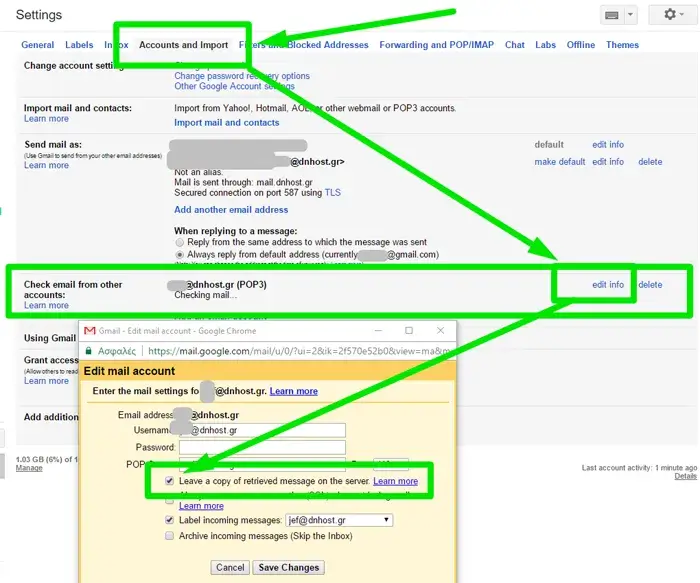Viewport: 700px width, 583px height.
Task: Switch to the Labs tab
Action: (x=546, y=45)
